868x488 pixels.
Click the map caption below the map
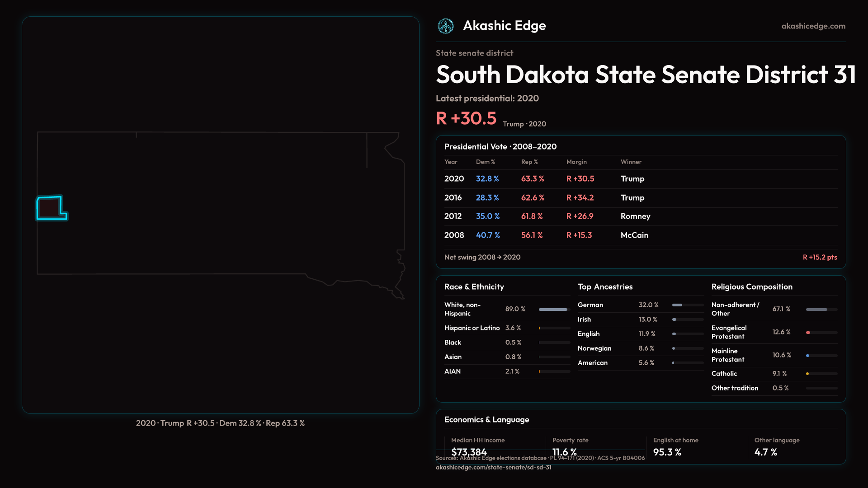220,423
